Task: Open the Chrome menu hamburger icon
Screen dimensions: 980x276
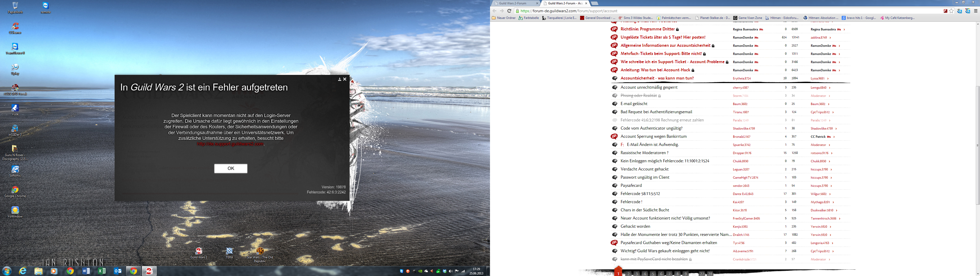Action: click(975, 11)
